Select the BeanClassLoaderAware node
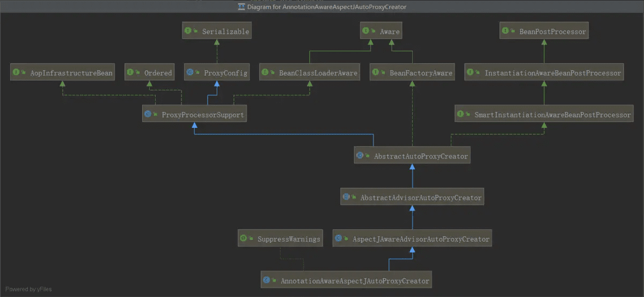Image resolution: width=644 pixels, height=297 pixels. 309,73
